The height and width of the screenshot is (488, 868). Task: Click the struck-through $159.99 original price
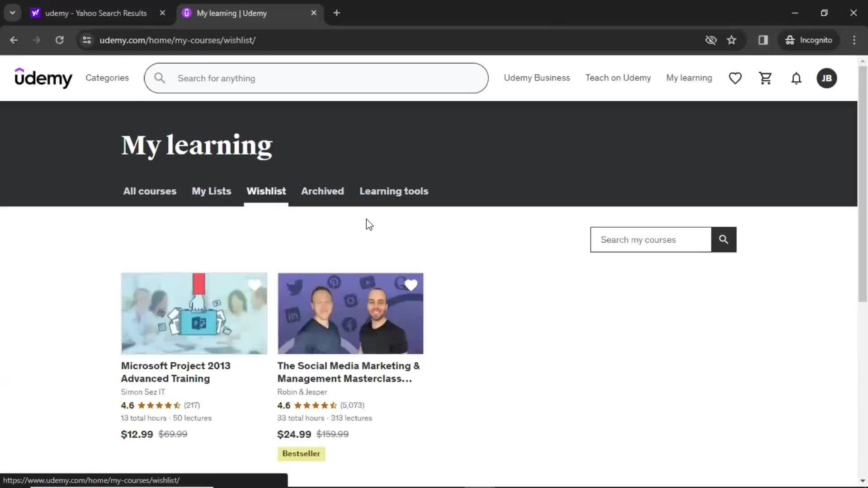(332, 434)
